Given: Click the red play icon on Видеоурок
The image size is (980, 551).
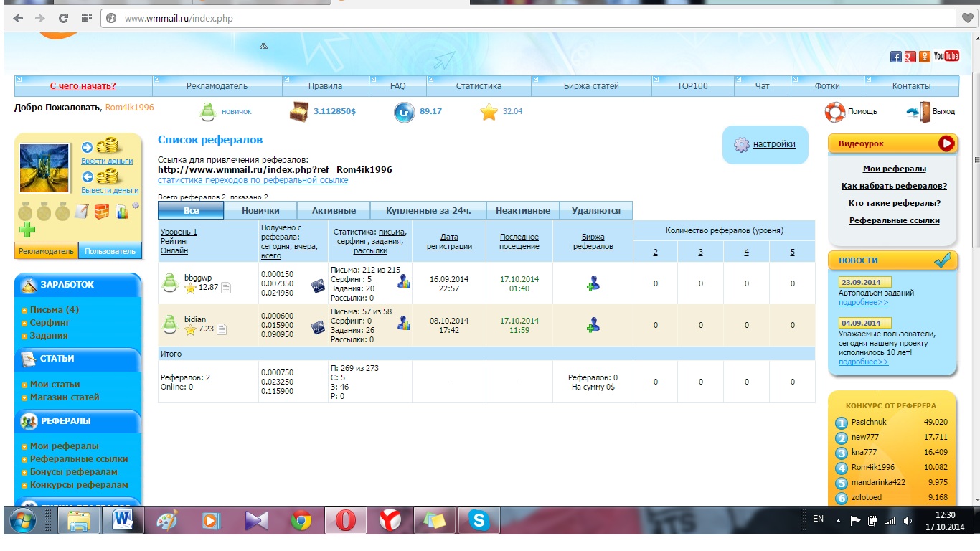Looking at the screenshot, I should tap(947, 143).
